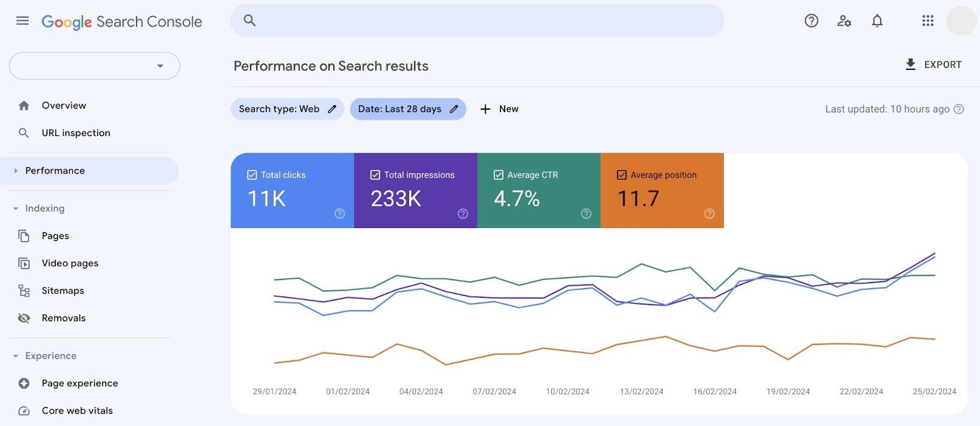Click the Search type: Web filter chip
Viewport: 980px width, 426px height.
(x=287, y=109)
